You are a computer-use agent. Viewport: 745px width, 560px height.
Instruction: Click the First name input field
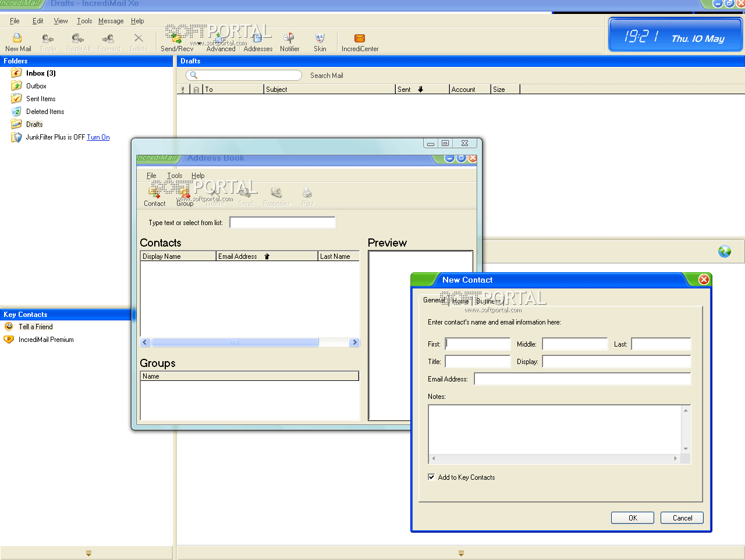(478, 344)
